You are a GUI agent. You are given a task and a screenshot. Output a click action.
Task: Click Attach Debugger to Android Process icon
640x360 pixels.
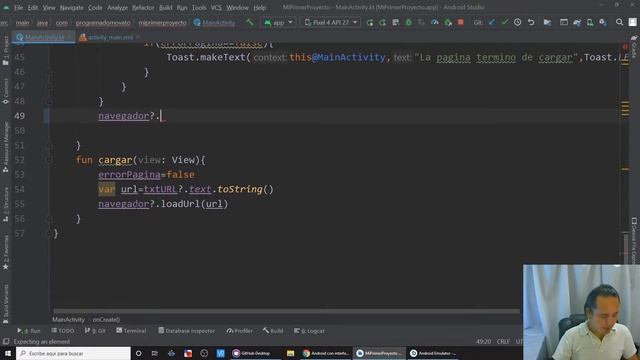[448, 22]
